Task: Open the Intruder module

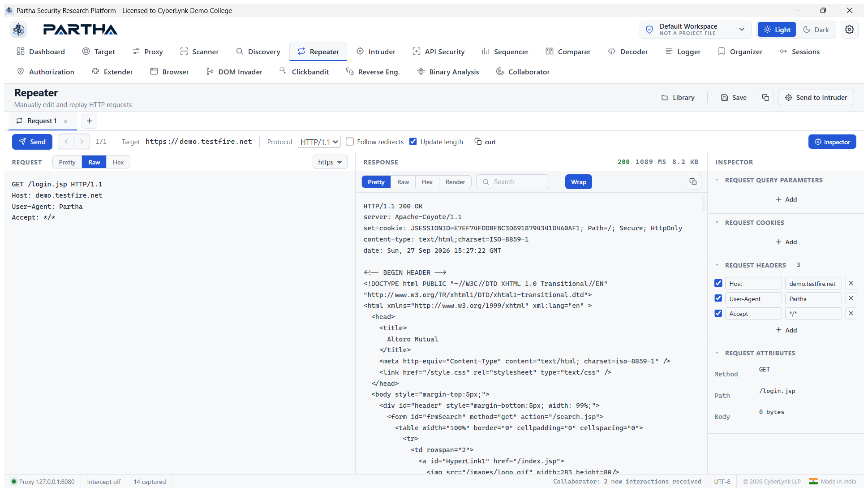Action: [376, 52]
